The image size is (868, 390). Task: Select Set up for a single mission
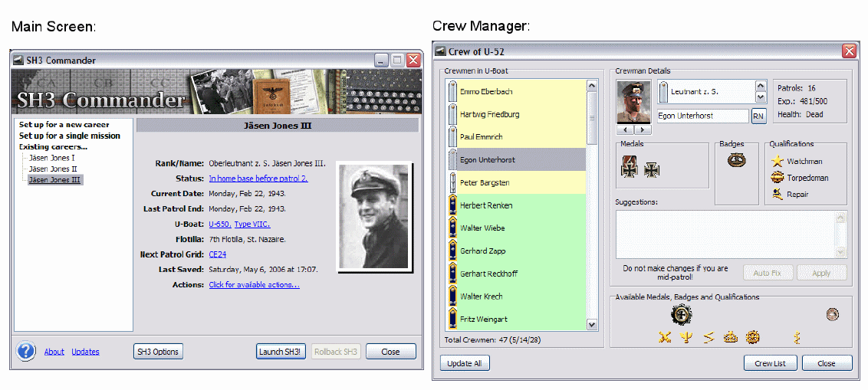[69, 136]
